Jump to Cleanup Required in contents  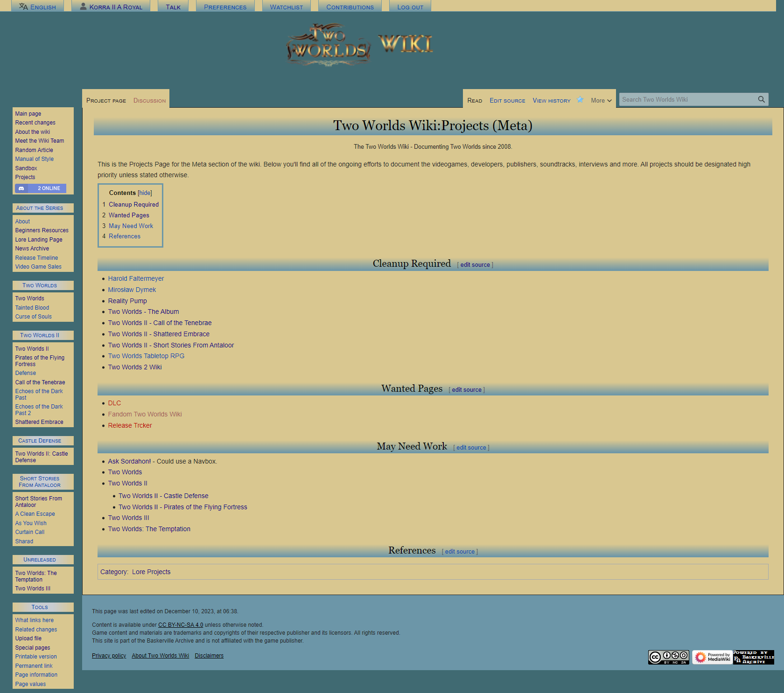[x=133, y=205]
